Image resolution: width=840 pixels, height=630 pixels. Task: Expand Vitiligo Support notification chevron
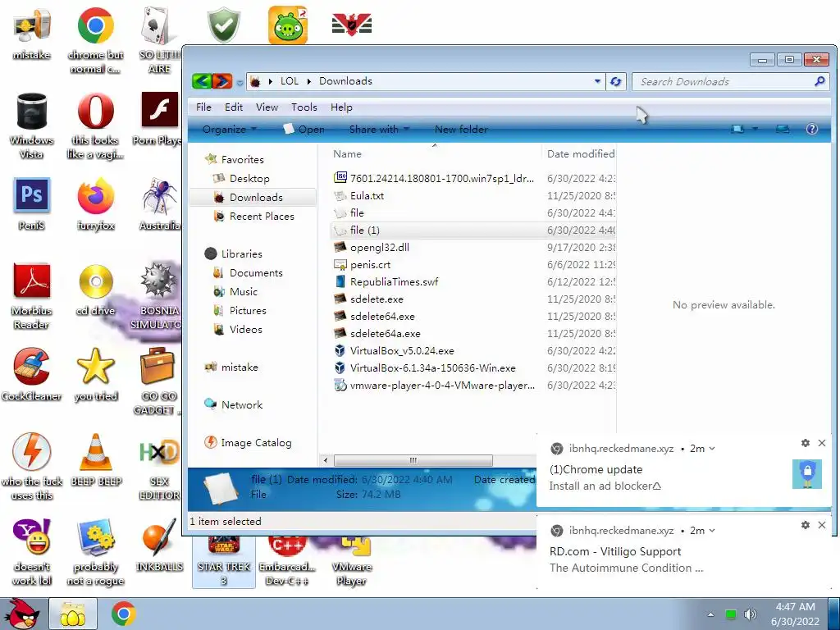tap(712, 531)
